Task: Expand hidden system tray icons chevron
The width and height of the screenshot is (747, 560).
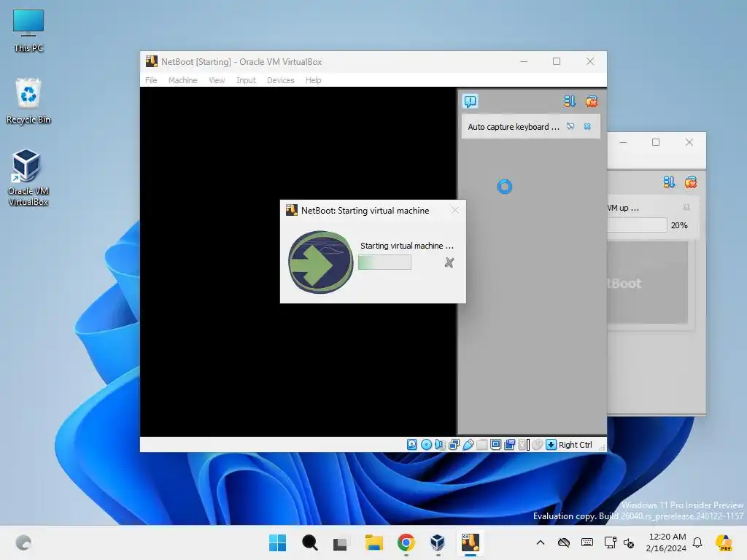Action: [x=541, y=542]
